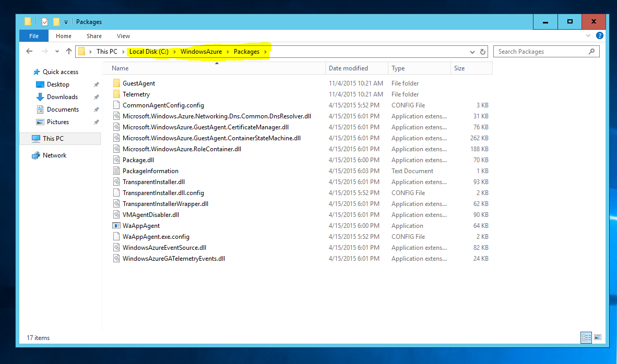Select the WaAppAgent application icon

click(116, 226)
